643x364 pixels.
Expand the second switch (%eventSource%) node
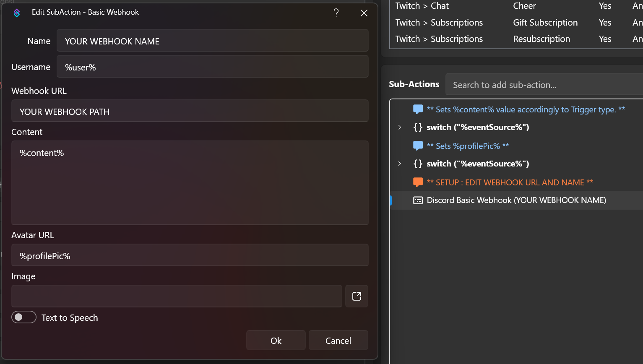click(x=399, y=164)
